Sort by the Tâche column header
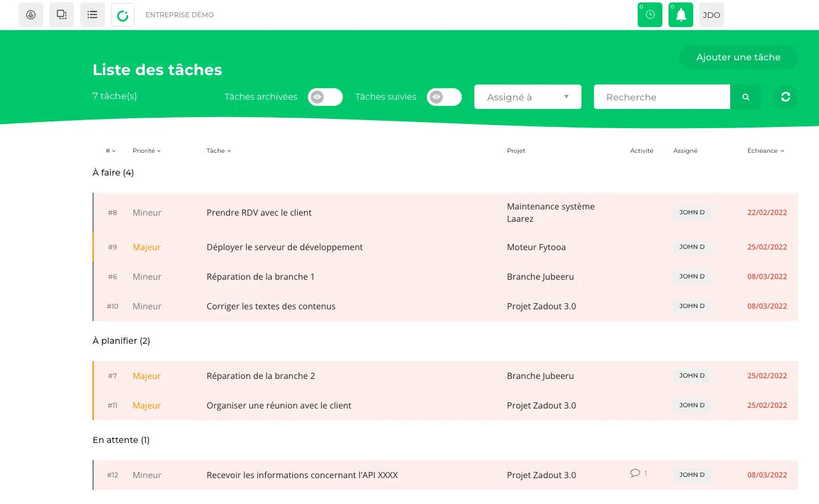819x504 pixels. (218, 151)
